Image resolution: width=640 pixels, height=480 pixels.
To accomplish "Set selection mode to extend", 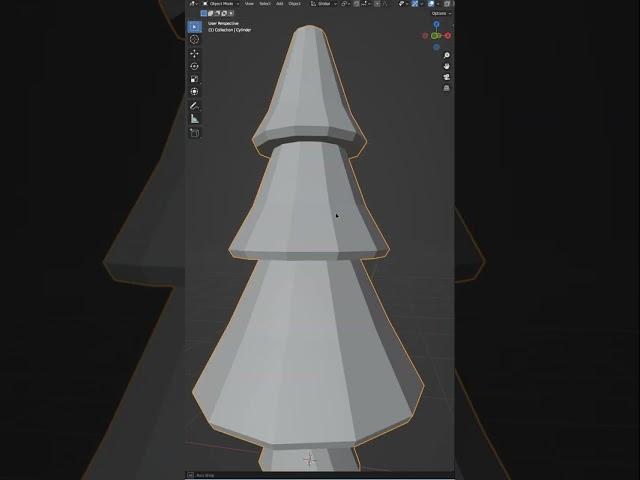I will 211,13.
